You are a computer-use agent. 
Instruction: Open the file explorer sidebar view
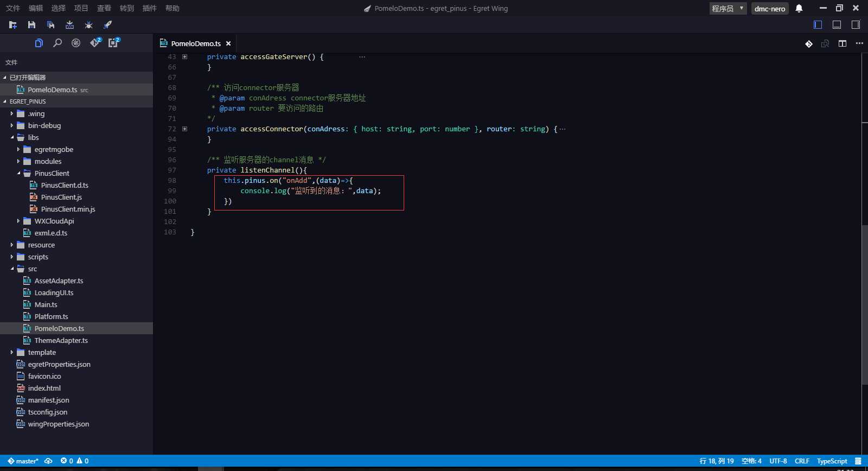click(39, 43)
